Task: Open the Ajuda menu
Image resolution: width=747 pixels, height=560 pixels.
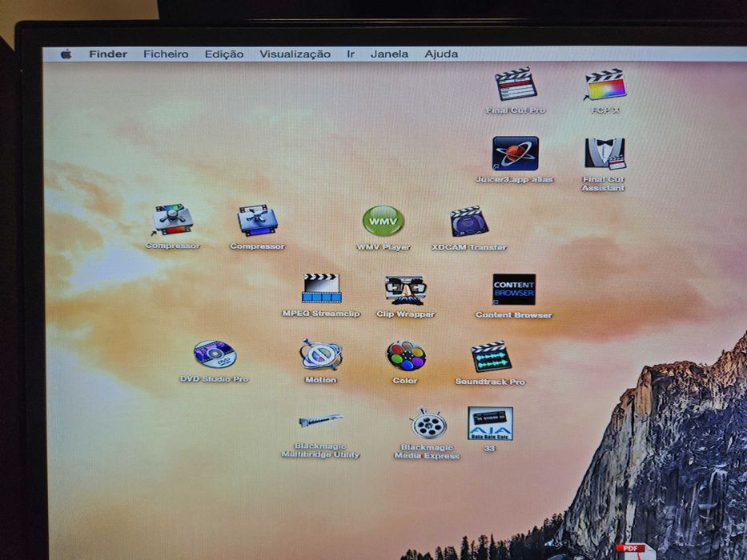Action: [x=441, y=54]
